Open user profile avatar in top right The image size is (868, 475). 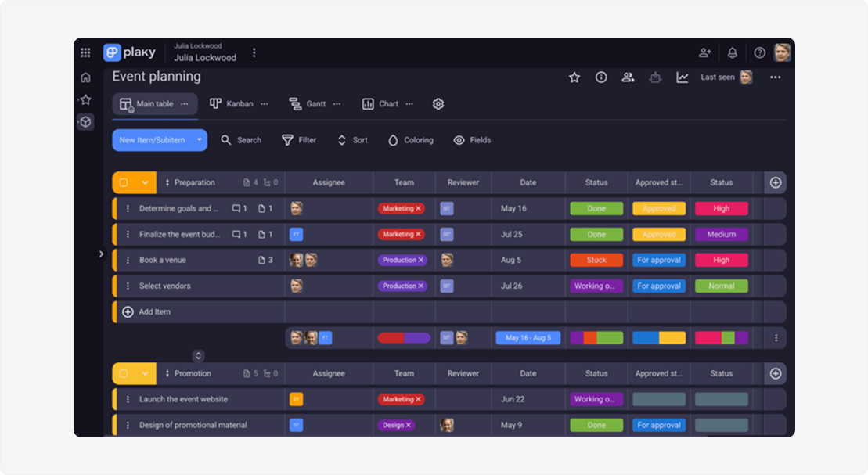(x=782, y=52)
